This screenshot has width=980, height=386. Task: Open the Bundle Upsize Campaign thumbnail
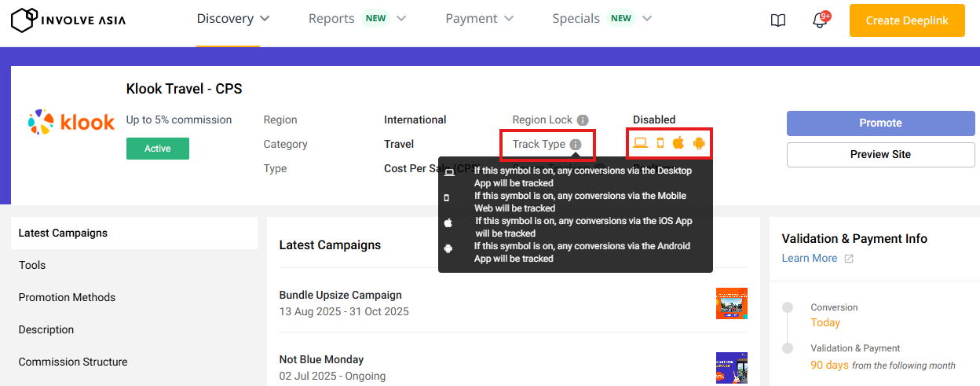[x=732, y=303]
